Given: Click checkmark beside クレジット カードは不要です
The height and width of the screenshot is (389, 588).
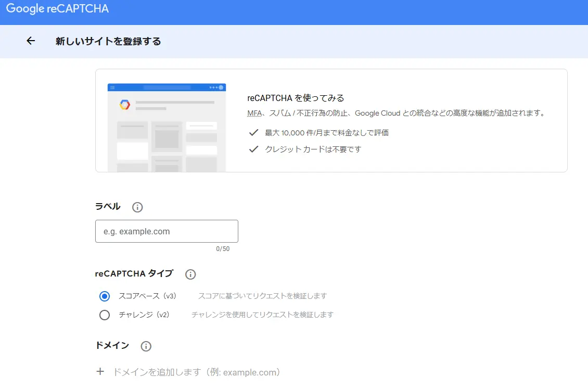Looking at the screenshot, I should click(x=253, y=149).
